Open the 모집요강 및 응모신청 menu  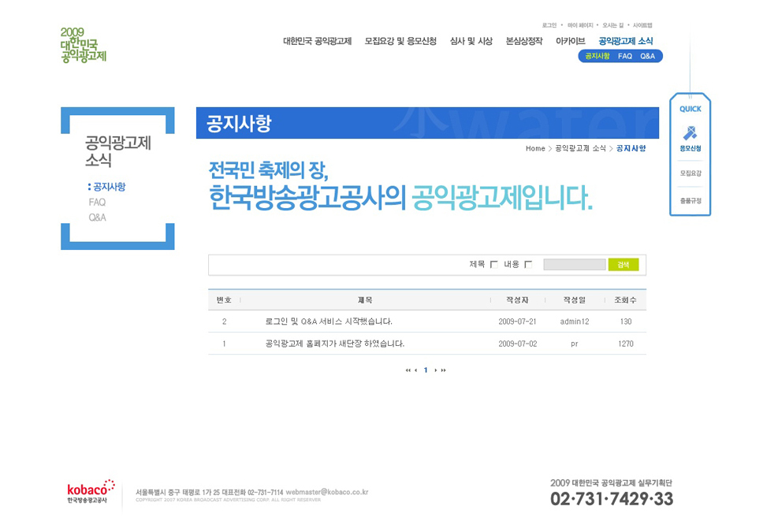click(x=400, y=41)
